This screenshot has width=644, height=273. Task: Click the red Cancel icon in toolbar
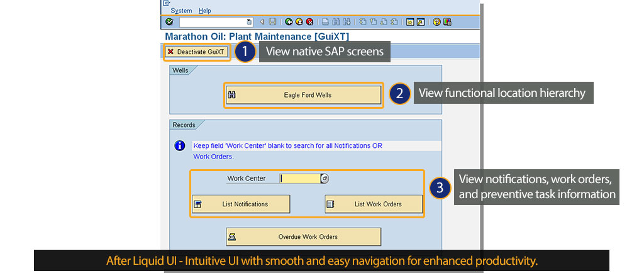pyautogui.click(x=309, y=22)
